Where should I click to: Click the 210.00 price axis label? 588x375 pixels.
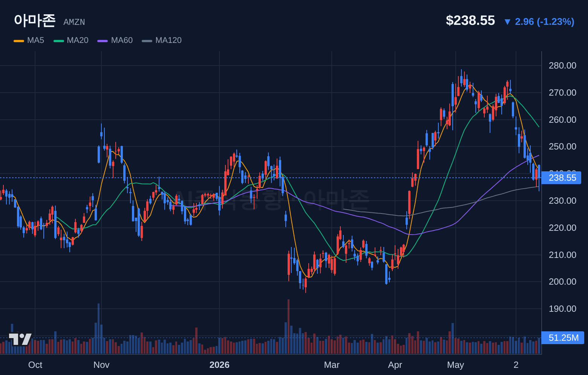click(x=562, y=255)
